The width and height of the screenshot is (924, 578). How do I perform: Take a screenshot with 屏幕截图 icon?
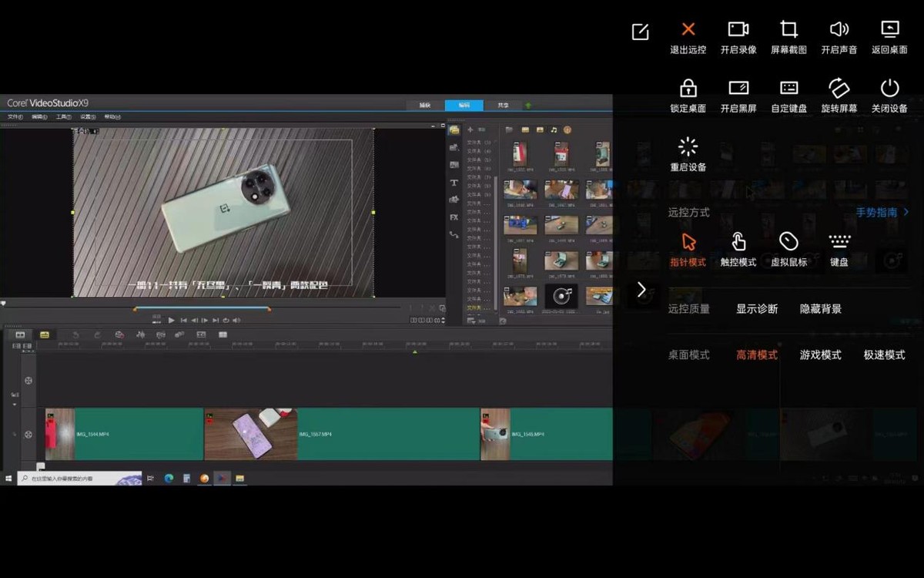tap(788, 30)
